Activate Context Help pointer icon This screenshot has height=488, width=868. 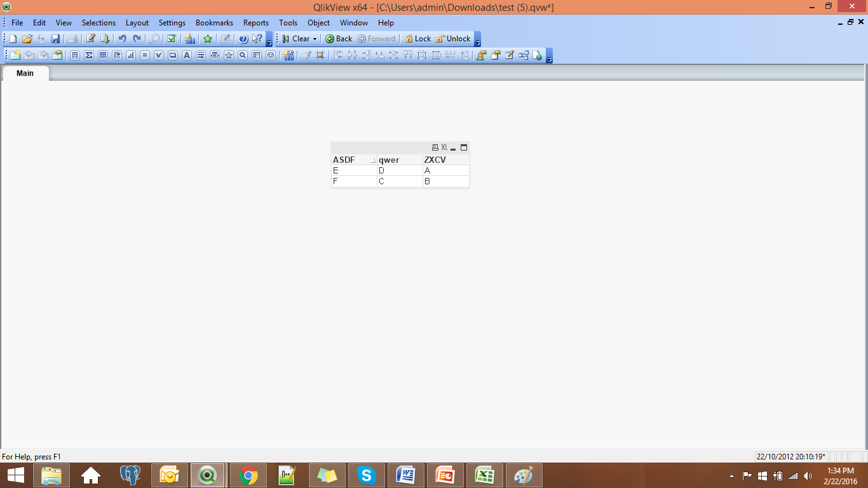point(257,39)
